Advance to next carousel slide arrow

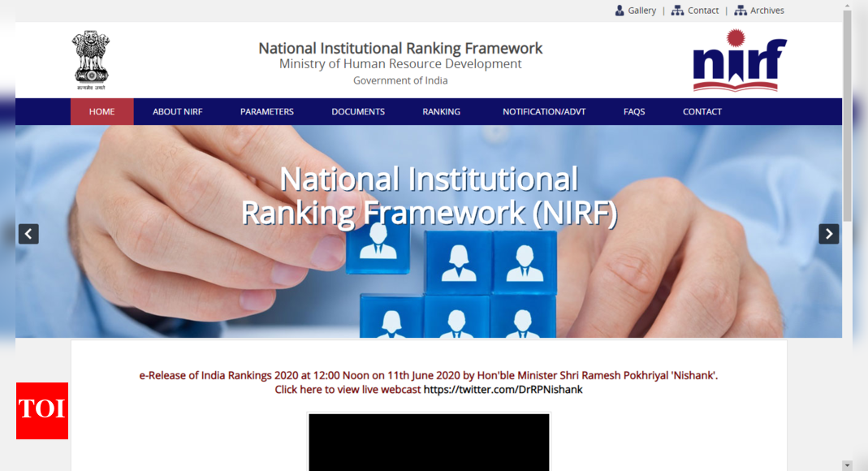tap(828, 234)
